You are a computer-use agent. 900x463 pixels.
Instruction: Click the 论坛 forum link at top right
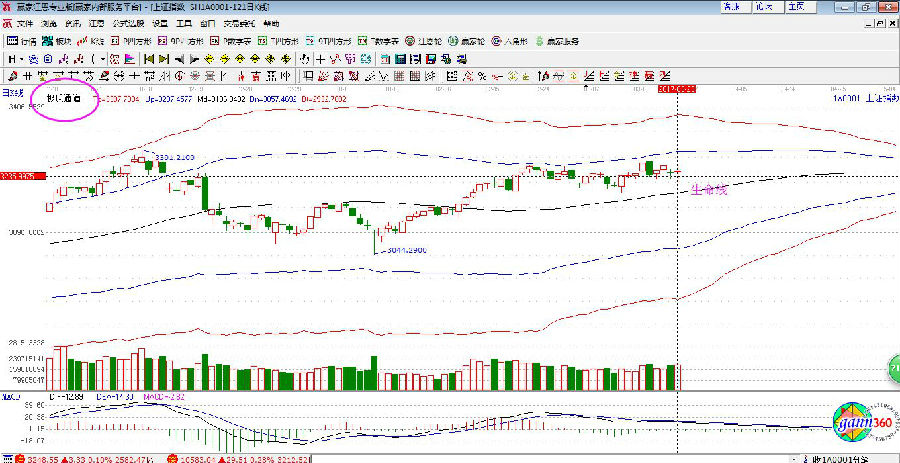(765, 6)
